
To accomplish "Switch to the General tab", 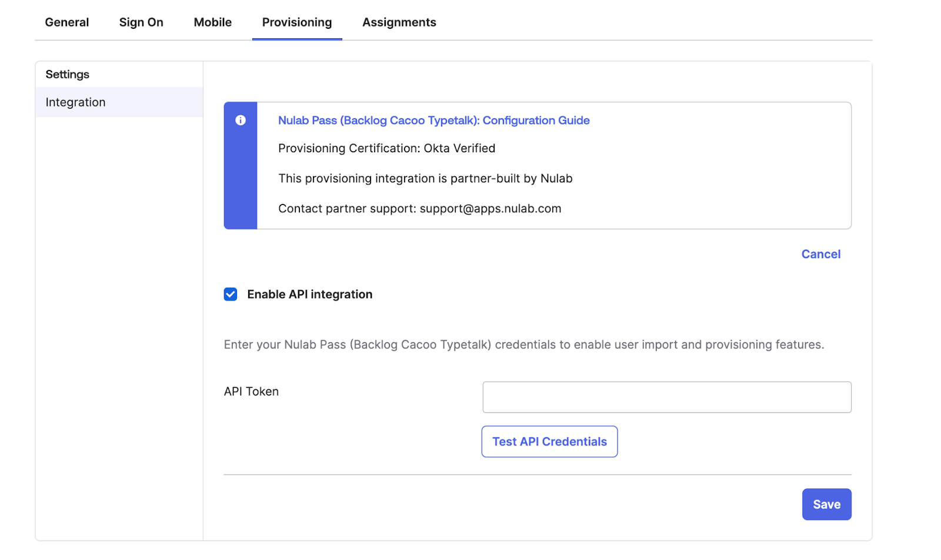I will click(67, 22).
